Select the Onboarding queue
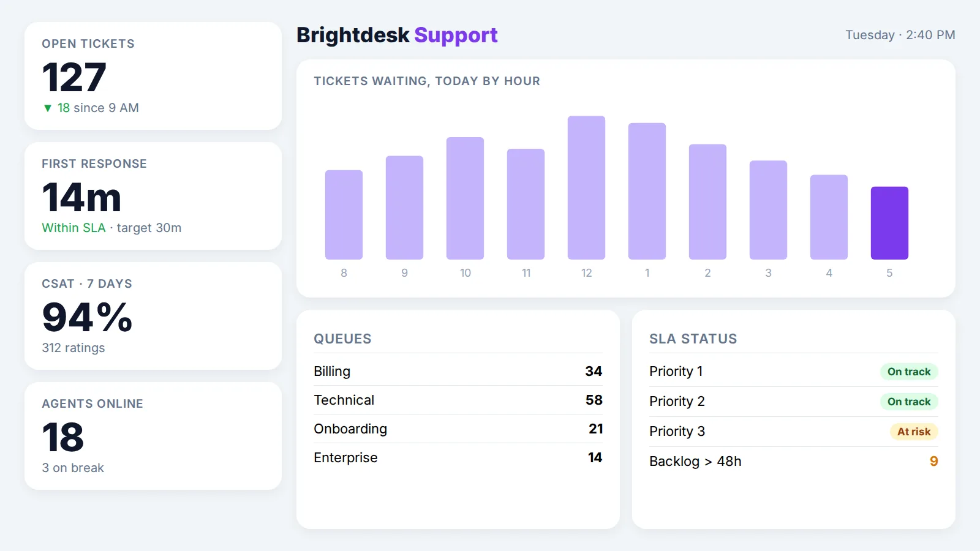980x551 pixels. click(458, 429)
